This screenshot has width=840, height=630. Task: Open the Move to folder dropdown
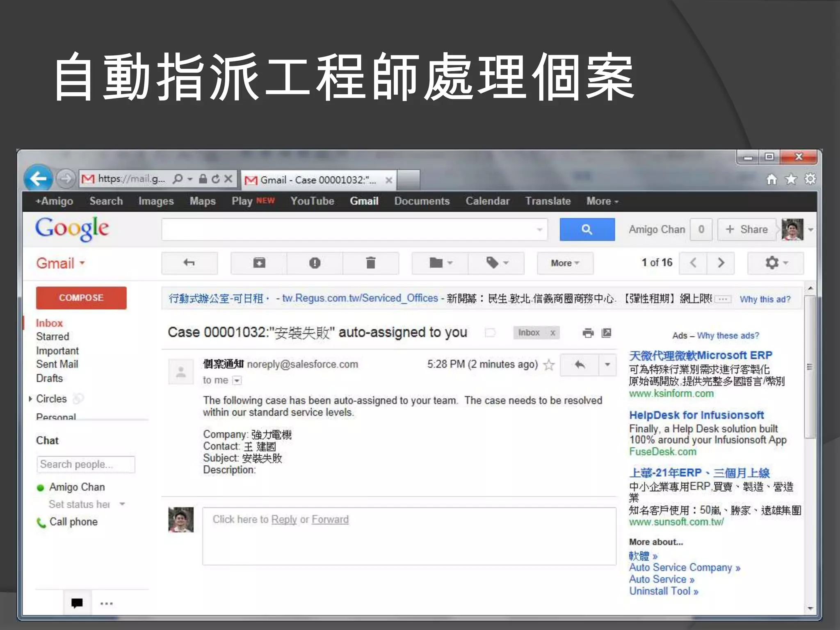coord(440,263)
